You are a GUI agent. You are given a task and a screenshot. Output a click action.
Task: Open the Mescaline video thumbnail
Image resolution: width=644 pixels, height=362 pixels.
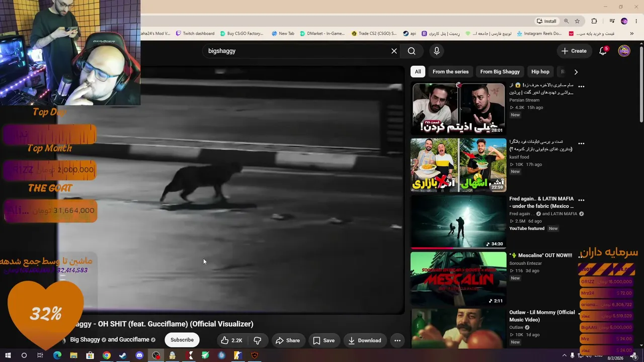click(x=458, y=279)
